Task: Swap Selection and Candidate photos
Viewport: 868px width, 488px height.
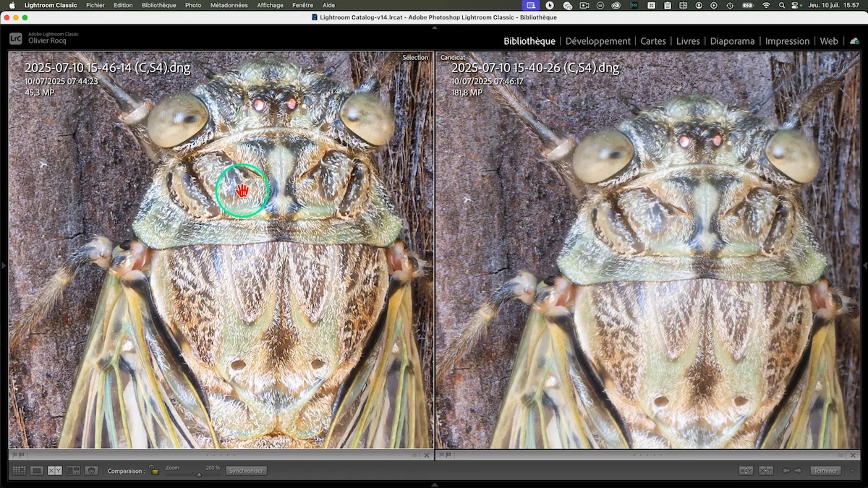Action: pos(746,471)
